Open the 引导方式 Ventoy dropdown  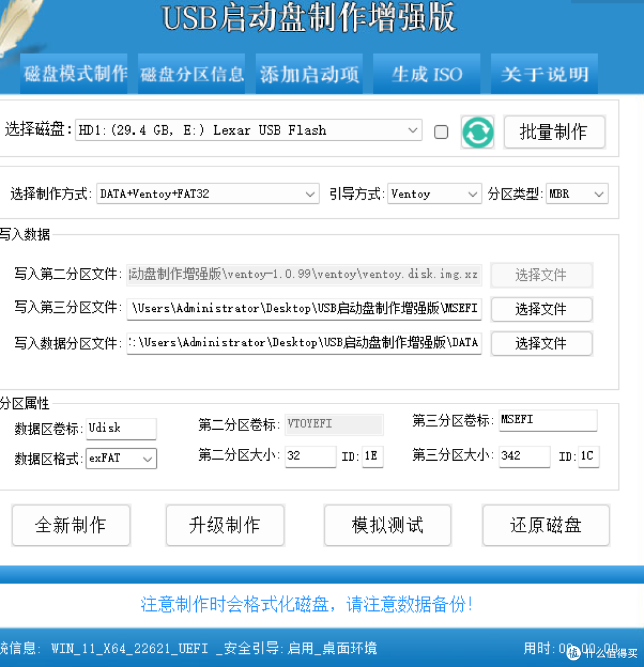434,194
